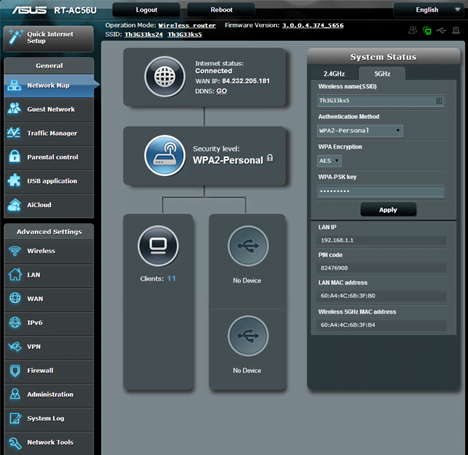The height and width of the screenshot is (455, 468).
Task: Click the Quick Internet Setup button
Action: pos(48,38)
